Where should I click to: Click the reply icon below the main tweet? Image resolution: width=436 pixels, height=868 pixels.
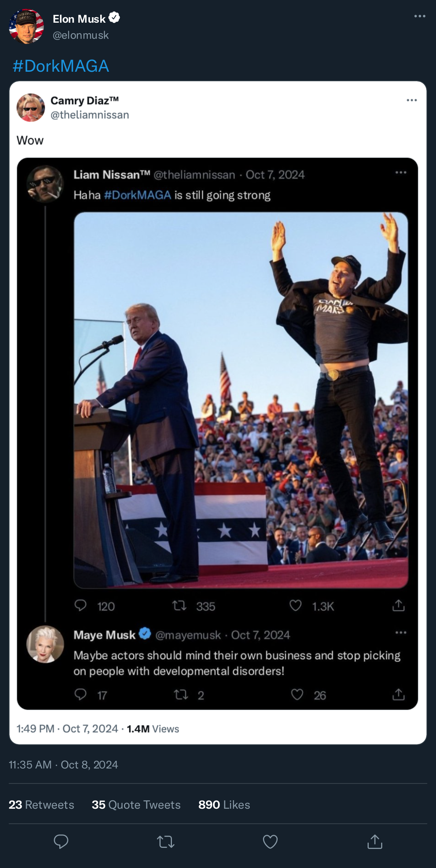pyautogui.click(x=61, y=842)
